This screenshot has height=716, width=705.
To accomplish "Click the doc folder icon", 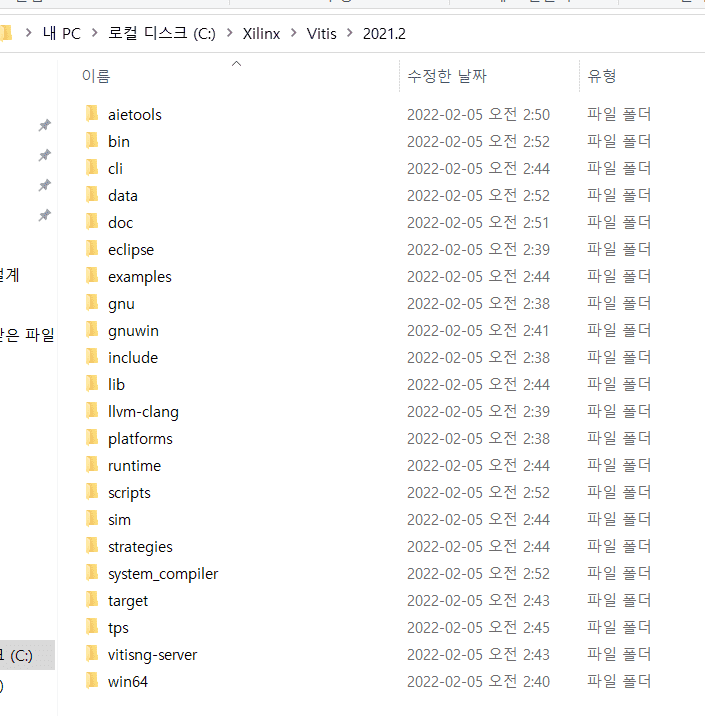I will [x=92, y=221].
